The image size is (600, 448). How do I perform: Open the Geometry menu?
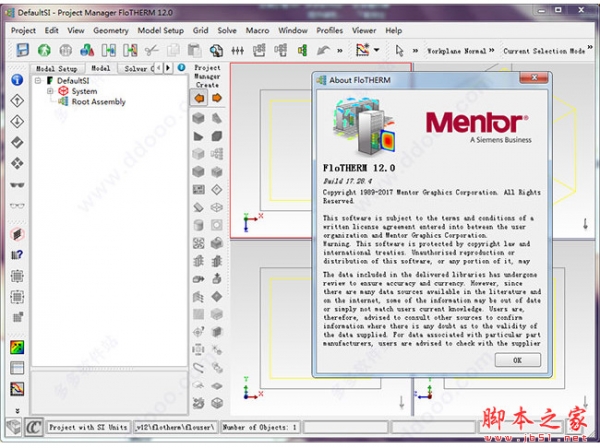click(111, 30)
